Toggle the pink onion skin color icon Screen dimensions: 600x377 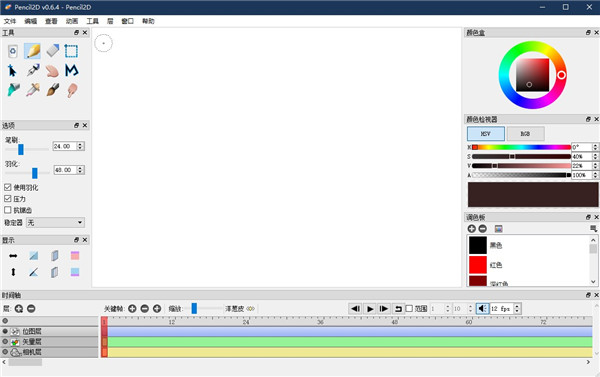[75, 255]
